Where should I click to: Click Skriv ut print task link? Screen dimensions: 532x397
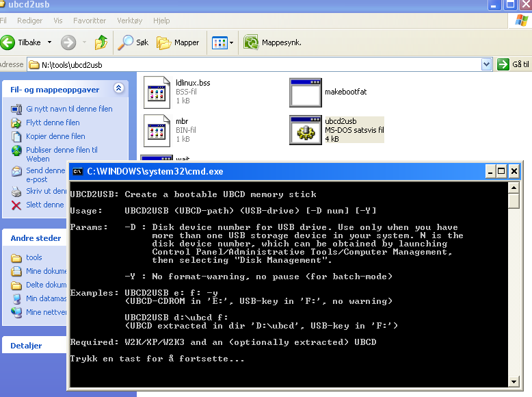point(46,191)
